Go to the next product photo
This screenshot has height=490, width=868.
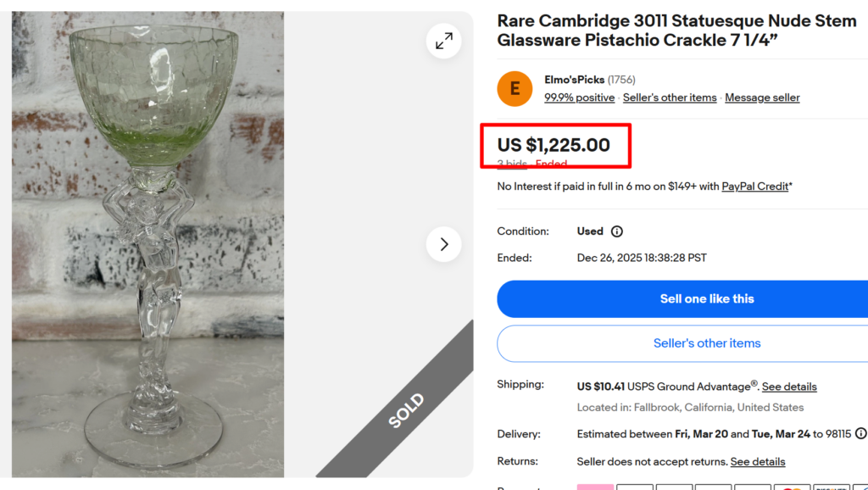click(444, 244)
